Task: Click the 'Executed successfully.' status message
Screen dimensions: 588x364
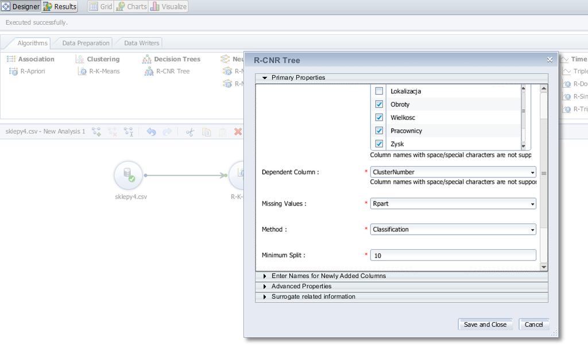Action: coord(36,22)
